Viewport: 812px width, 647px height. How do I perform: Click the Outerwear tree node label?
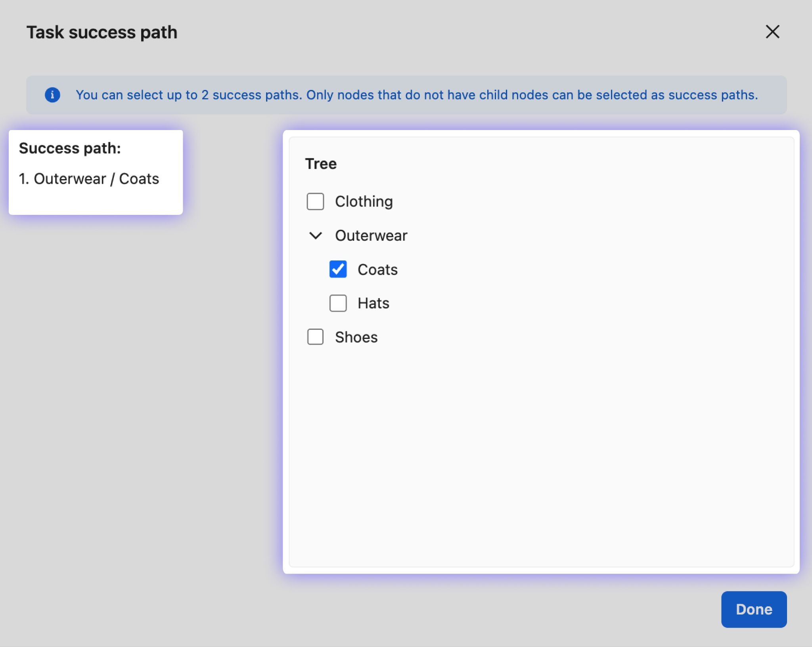click(371, 235)
